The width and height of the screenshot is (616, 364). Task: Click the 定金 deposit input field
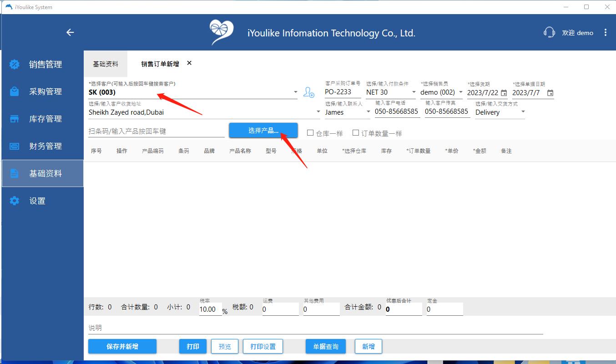445,309
